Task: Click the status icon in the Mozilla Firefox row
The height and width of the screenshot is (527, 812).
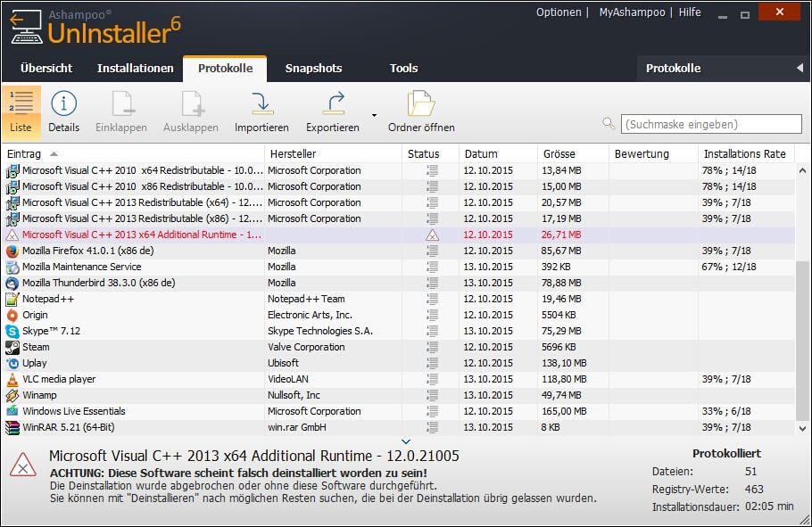Action: (x=433, y=251)
